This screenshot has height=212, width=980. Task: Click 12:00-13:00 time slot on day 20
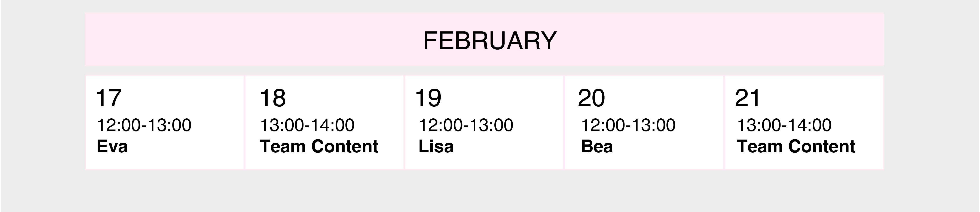pyautogui.click(x=628, y=125)
